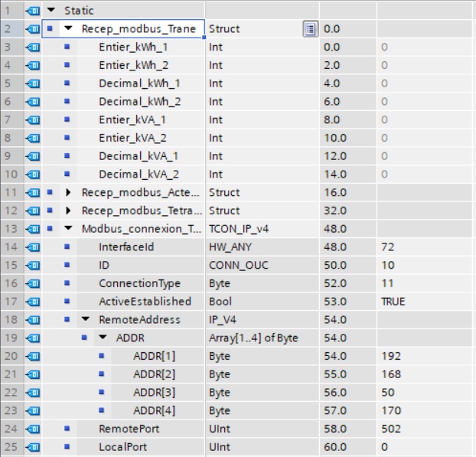The width and height of the screenshot is (476, 457).
Task: Click the tag icon on the InterfaceId row
Action: tap(34, 247)
